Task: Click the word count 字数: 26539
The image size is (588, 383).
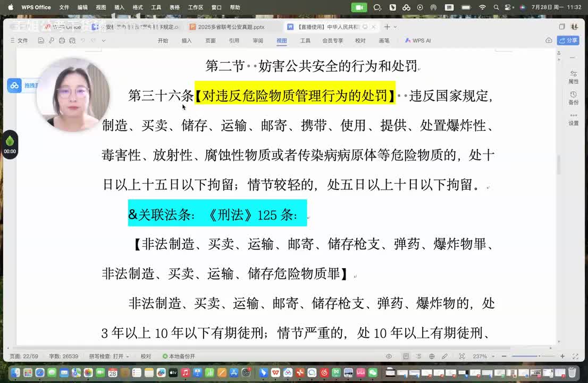Action: (63, 356)
